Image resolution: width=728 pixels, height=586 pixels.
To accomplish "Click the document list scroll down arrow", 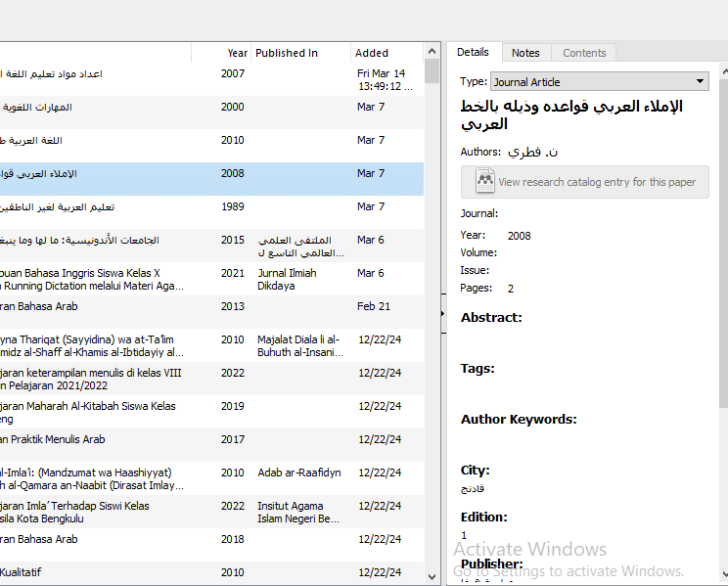I will (432, 577).
